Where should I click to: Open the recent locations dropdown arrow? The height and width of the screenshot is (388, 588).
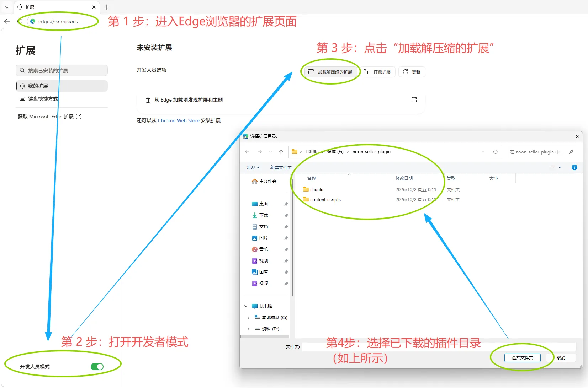(x=270, y=152)
